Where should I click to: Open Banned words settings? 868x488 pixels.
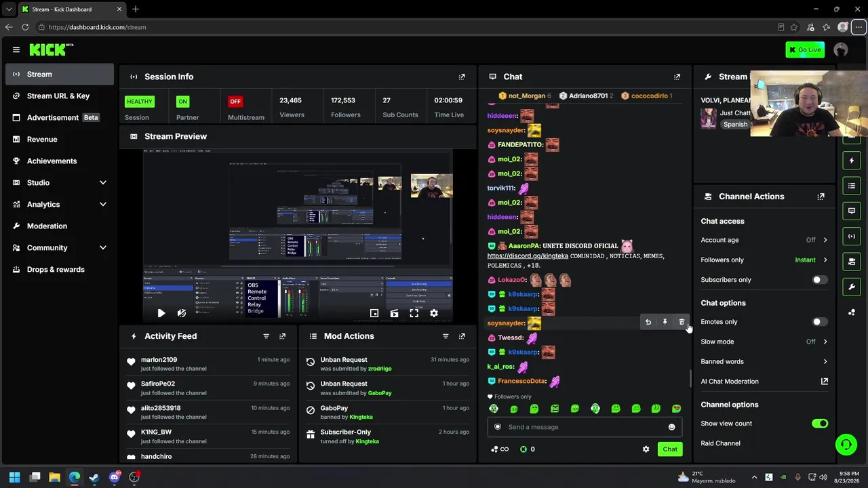pos(764,361)
